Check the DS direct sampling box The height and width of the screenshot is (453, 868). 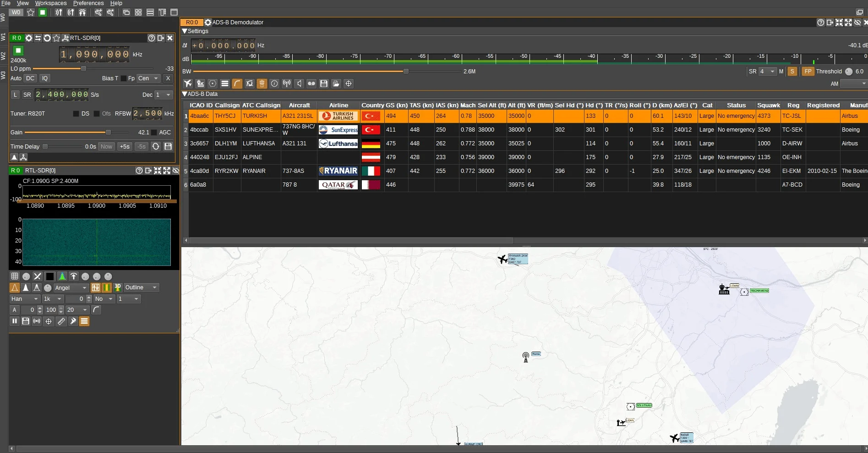point(76,114)
